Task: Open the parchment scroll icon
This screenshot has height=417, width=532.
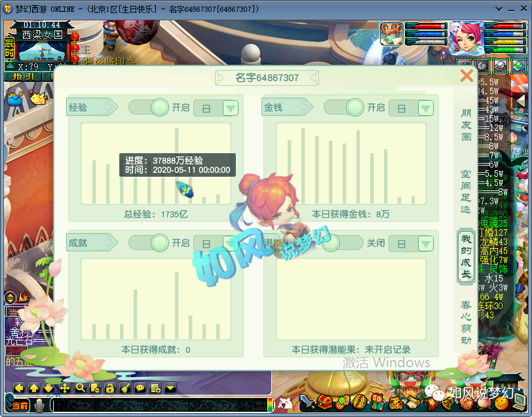Action: click(x=413, y=403)
